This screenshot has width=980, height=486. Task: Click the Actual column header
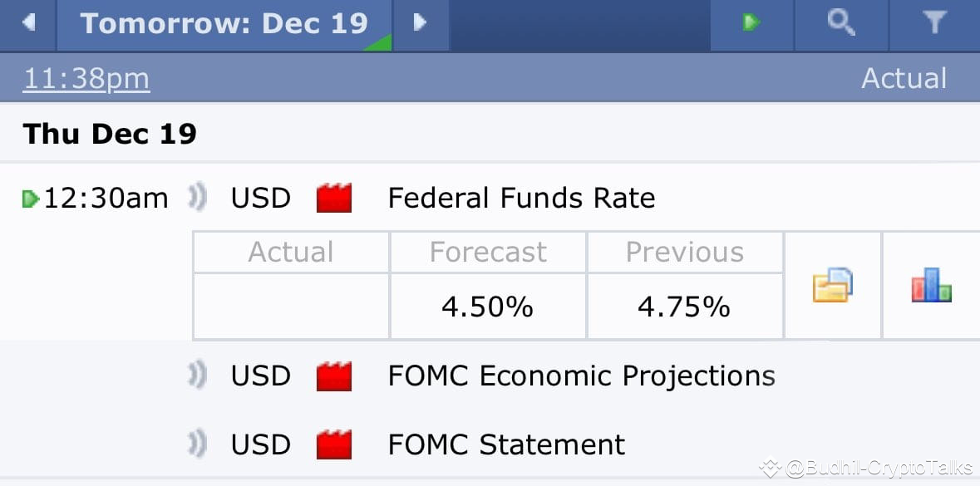904,79
